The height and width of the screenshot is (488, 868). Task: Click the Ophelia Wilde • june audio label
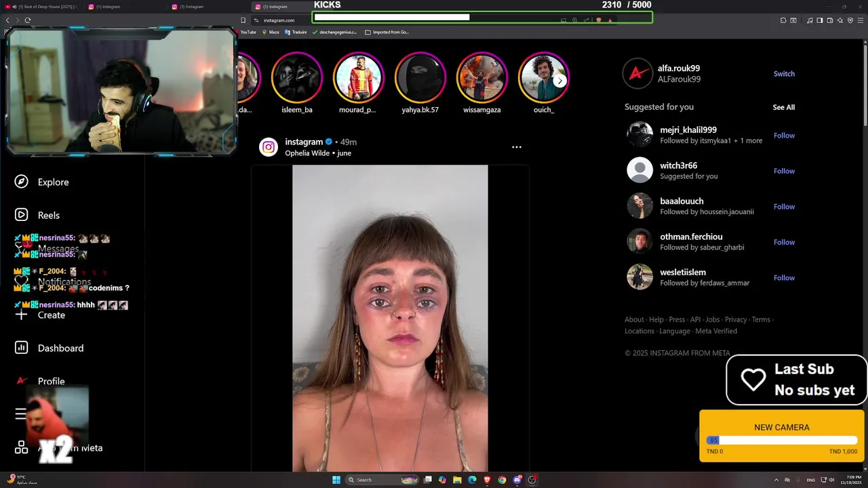pos(318,153)
